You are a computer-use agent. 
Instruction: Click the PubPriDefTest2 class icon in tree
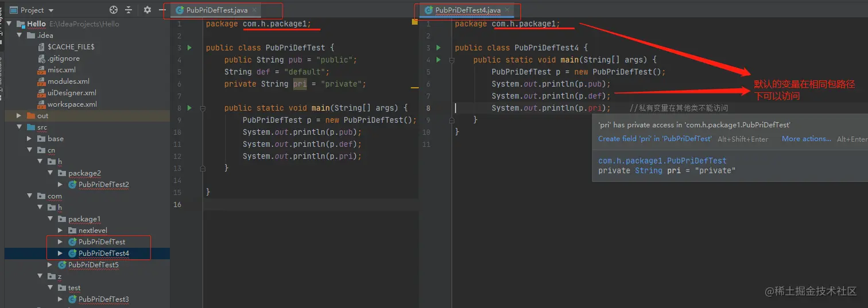coord(72,185)
